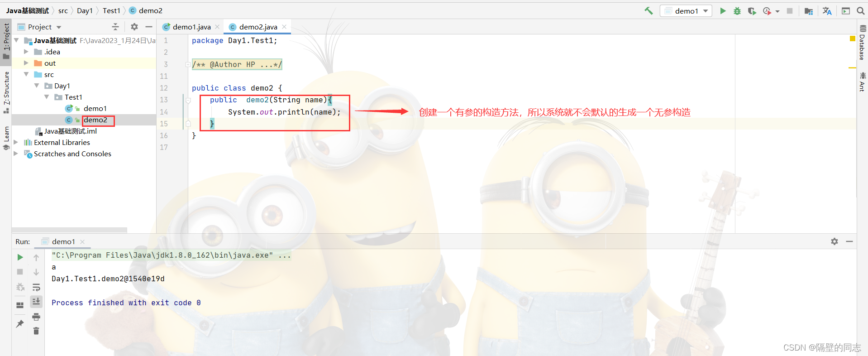The image size is (868, 356).
Task: Clear all console output trash icon
Action: [x=36, y=331]
